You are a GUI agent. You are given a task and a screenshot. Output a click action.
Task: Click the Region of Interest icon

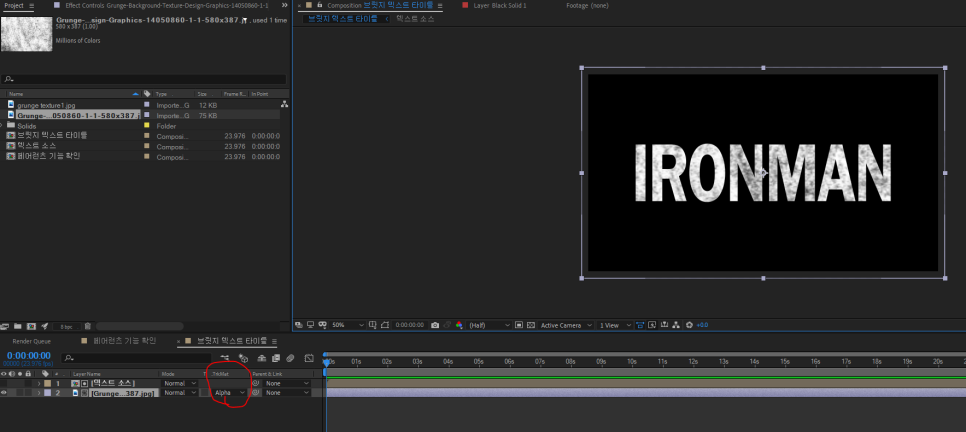(x=519, y=325)
